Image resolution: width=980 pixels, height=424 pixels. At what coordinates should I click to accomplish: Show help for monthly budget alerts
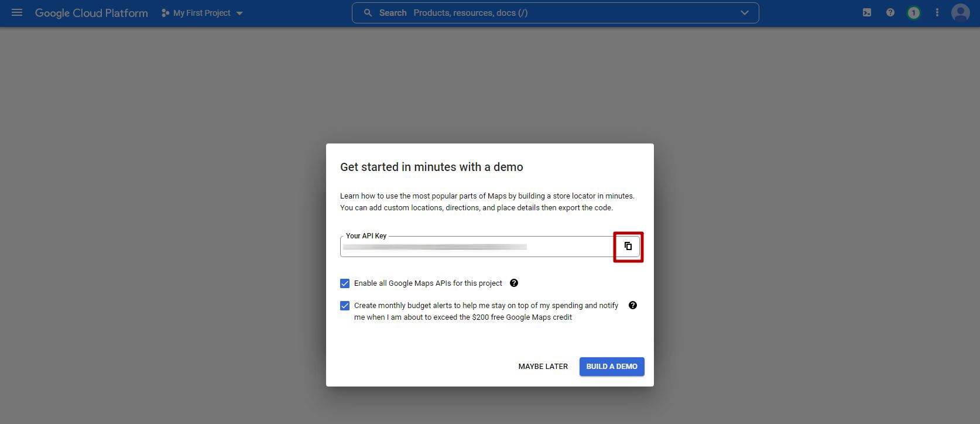(x=633, y=305)
